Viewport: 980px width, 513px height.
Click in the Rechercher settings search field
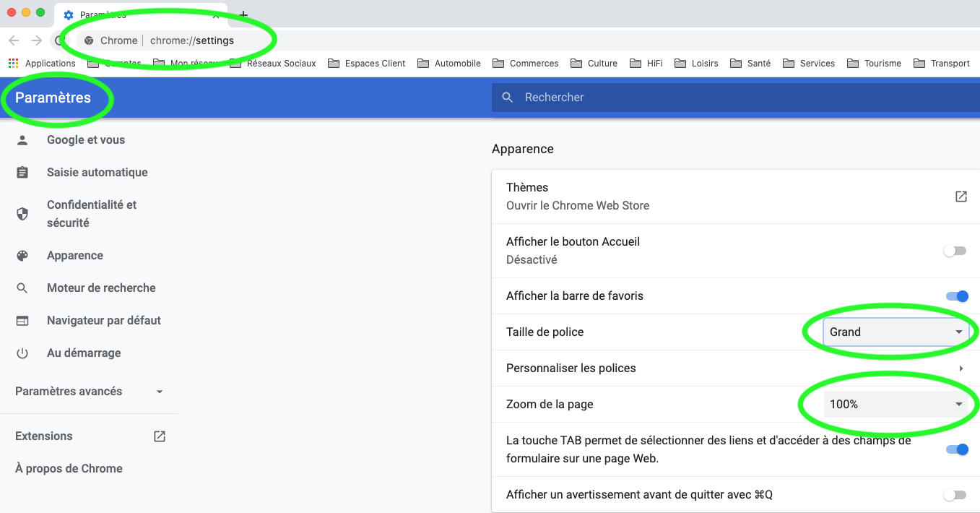735,98
